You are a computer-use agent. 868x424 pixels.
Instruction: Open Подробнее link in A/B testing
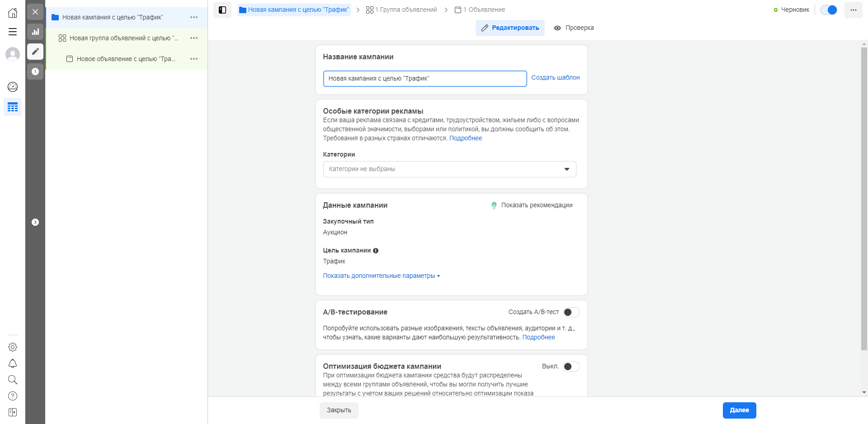[538, 338]
